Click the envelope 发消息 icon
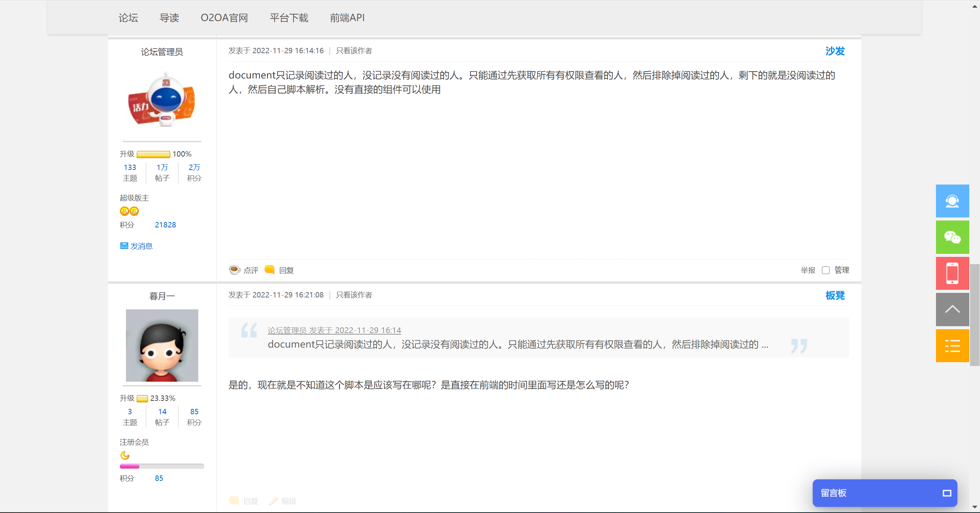The width and height of the screenshot is (980, 513). 124,246
